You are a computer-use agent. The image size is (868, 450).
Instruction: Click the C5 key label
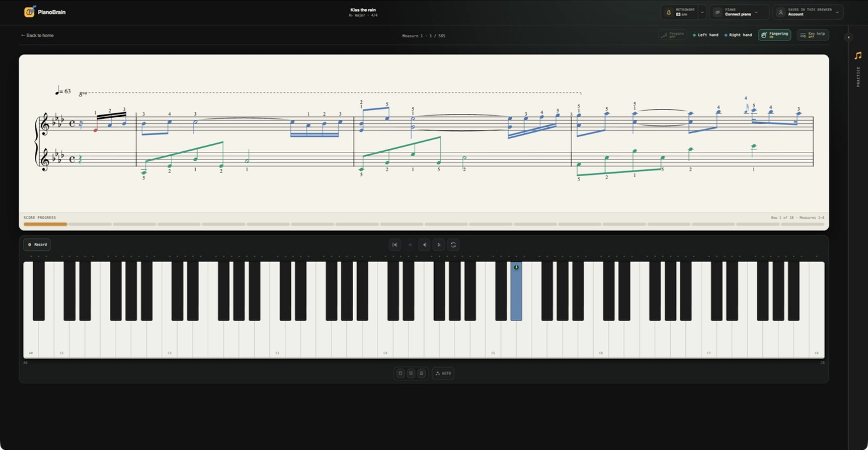point(493,353)
